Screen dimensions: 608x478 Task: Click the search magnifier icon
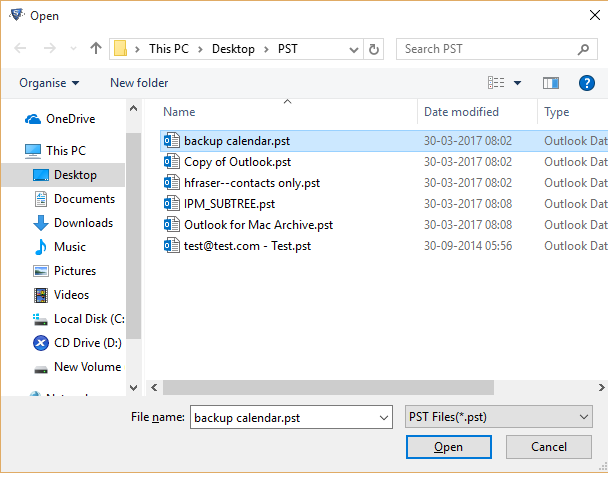point(583,49)
